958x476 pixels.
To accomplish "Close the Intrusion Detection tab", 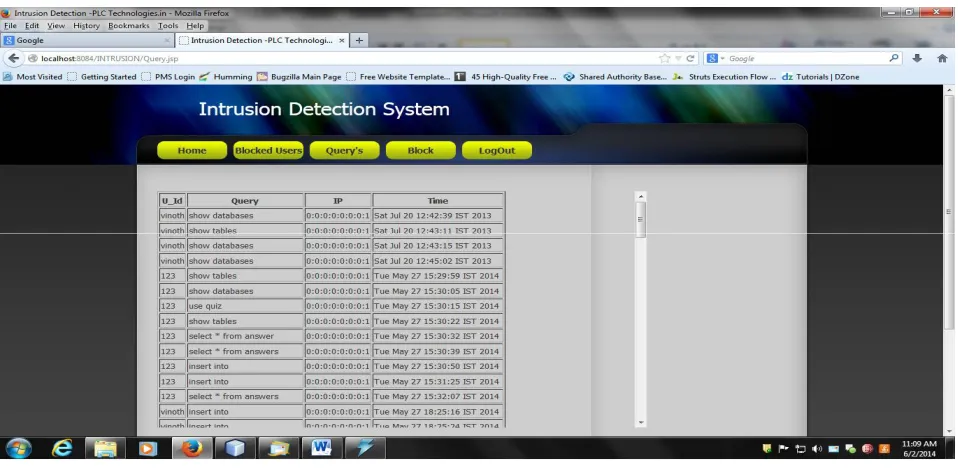I will point(342,40).
